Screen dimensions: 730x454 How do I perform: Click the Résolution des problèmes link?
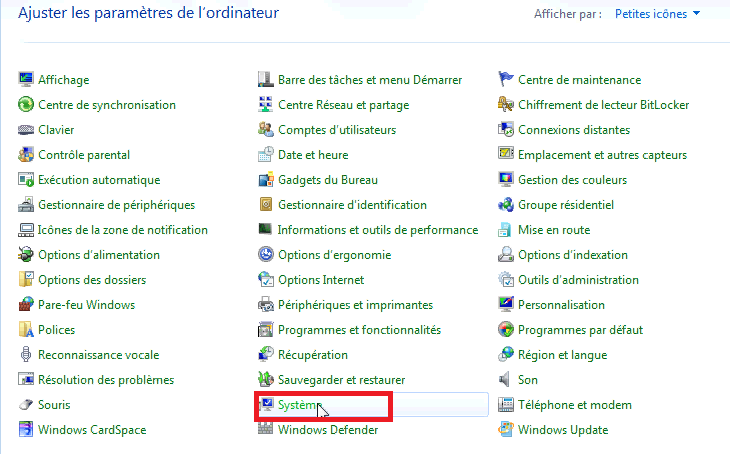click(106, 380)
